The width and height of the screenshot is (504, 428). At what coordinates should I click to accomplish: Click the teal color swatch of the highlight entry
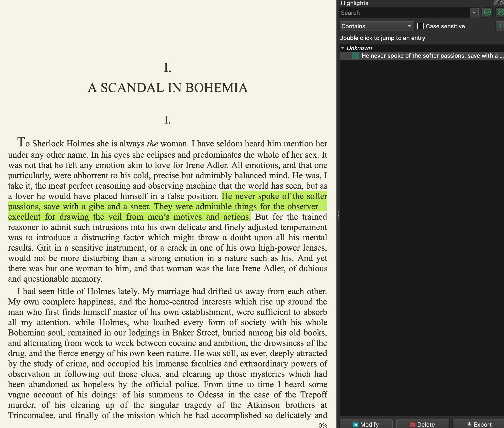point(355,56)
